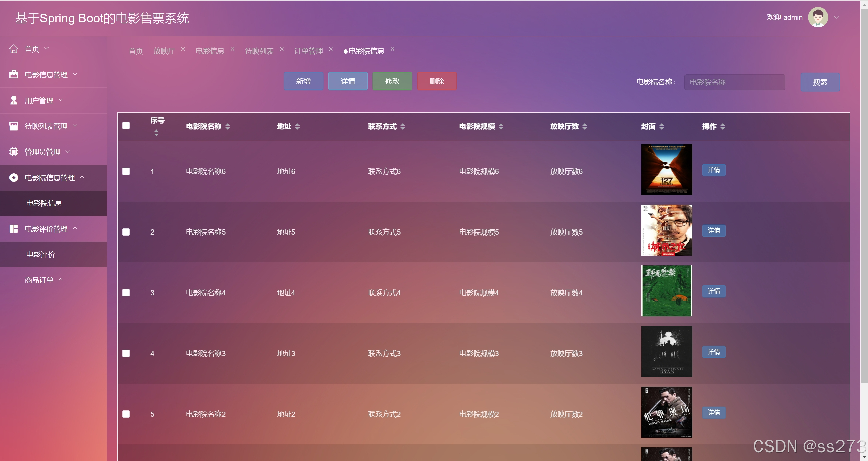
Task: Sort the cinema name column using arrows
Action: point(228,126)
